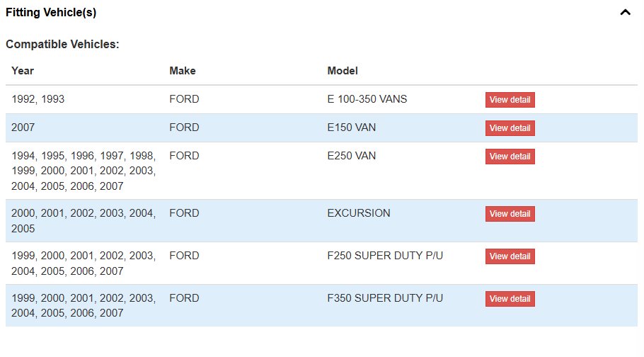
Task: Click the 2007 year cell for E150
Action: (23, 127)
